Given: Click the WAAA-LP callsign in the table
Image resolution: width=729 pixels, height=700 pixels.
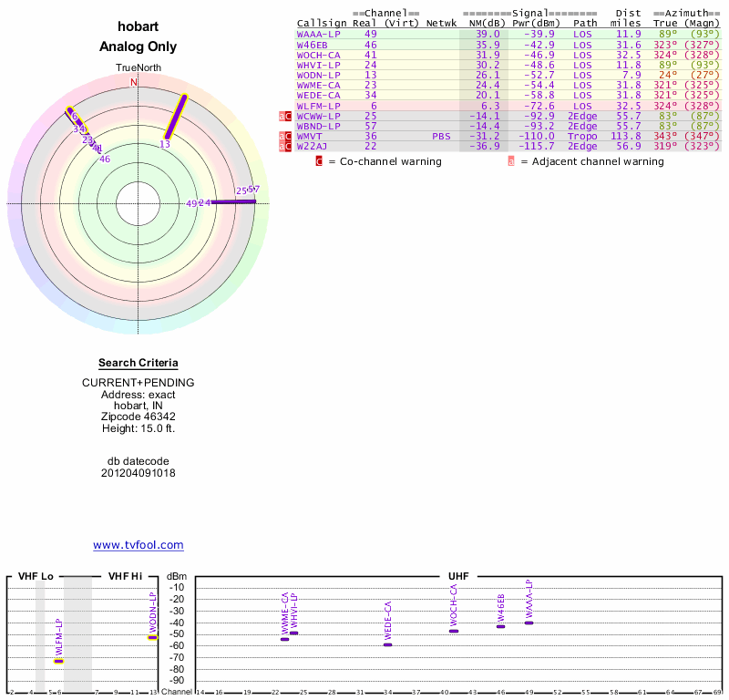Looking at the screenshot, I should tap(318, 35).
